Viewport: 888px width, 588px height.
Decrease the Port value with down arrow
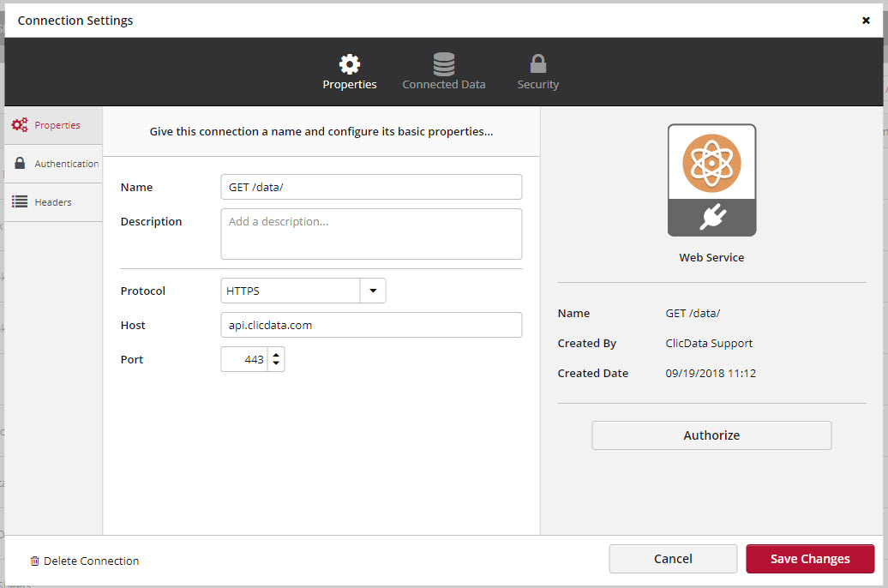[x=276, y=364]
